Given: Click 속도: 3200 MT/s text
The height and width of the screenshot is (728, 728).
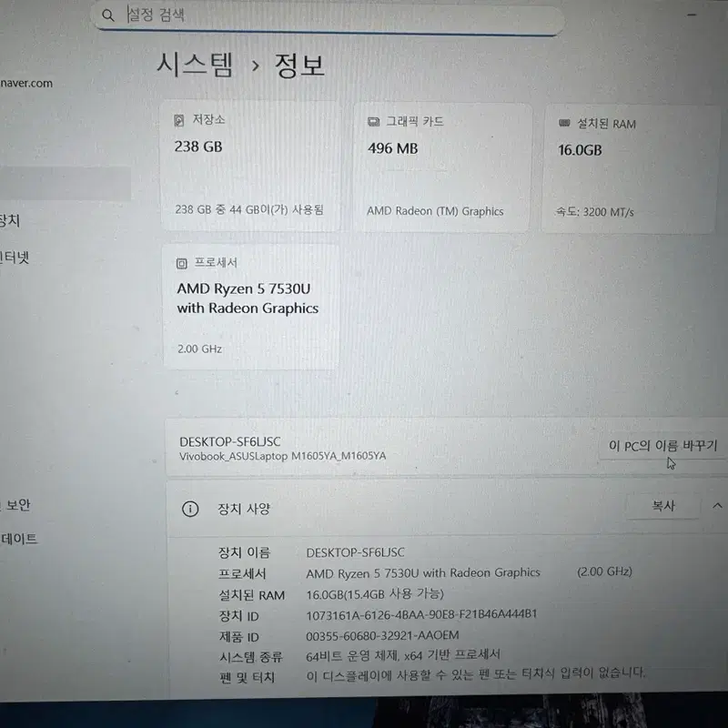Looking at the screenshot, I should [x=595, y=212].
